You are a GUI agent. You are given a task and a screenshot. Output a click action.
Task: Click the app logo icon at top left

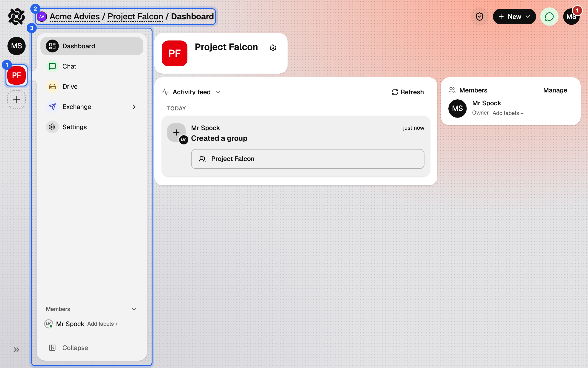16,17
